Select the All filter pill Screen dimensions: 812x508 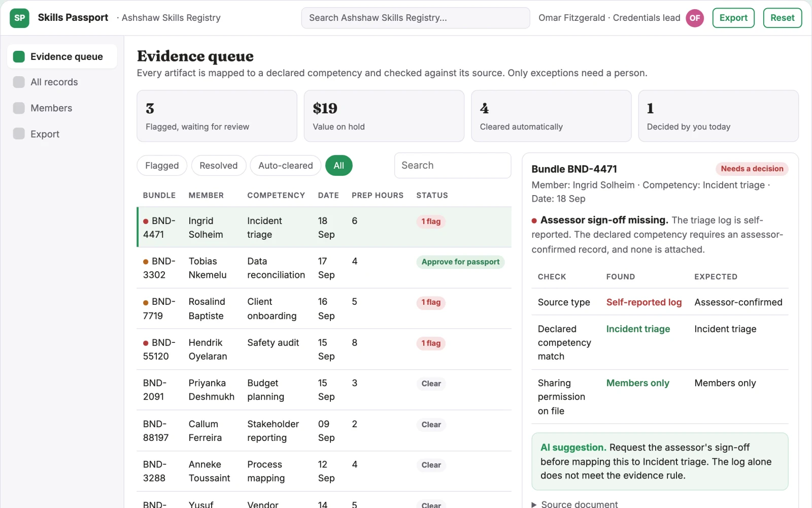(x=339, y=166)
